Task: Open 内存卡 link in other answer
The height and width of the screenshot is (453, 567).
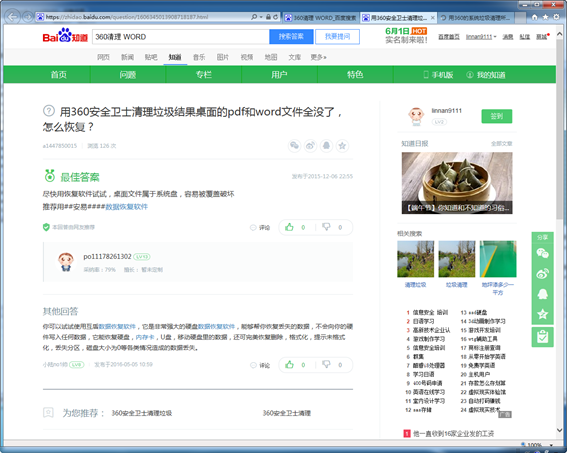Action: 145,337
